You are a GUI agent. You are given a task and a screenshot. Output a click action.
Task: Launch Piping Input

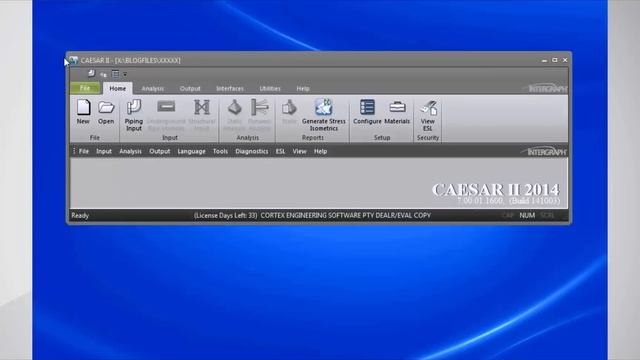tap(133, 115)
